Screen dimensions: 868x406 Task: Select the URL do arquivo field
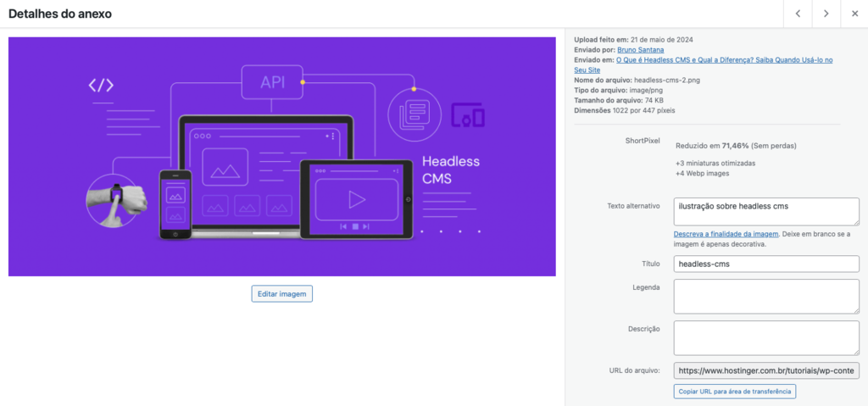[766, 370]
